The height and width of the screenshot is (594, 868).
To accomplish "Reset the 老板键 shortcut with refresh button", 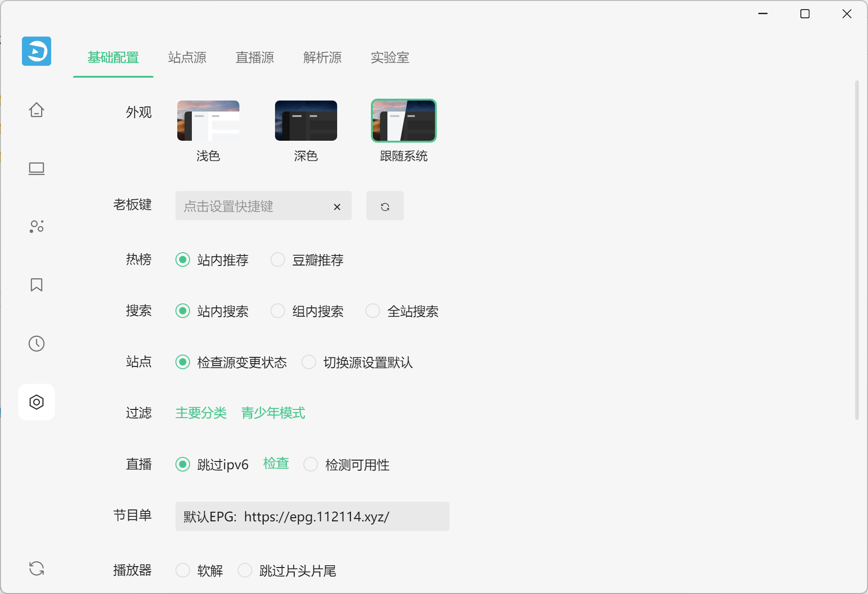I will (385, 206).
